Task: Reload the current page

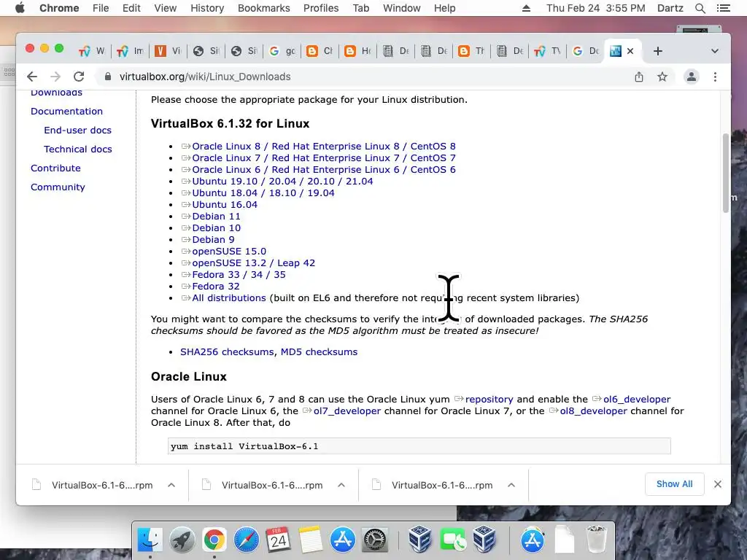Action: 79,77
